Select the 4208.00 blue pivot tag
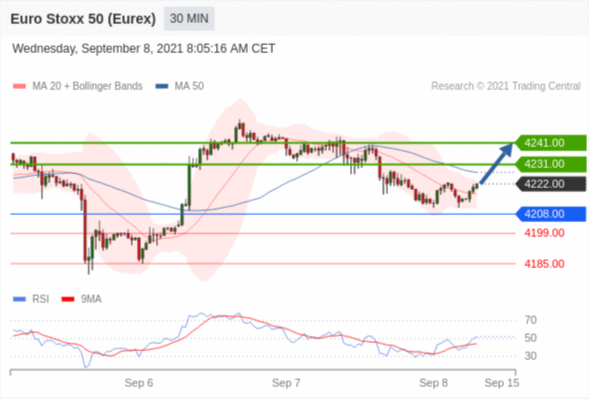This screenshot has height=405, width=589. click(550, 214)
